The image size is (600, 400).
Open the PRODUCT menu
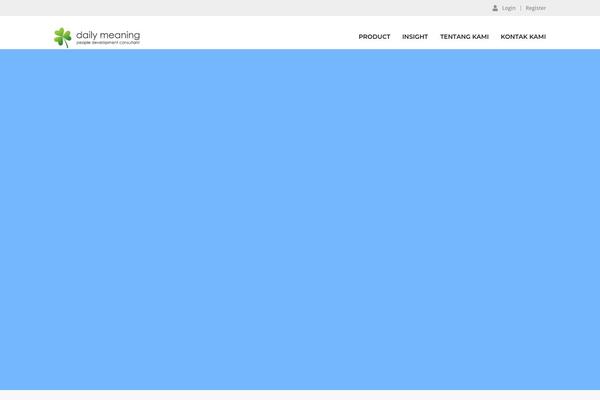point(374,37)
